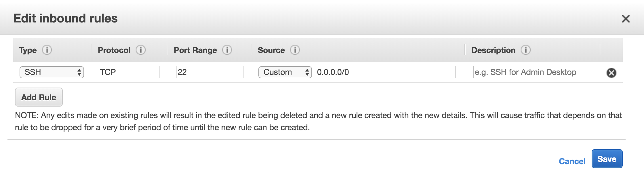Save the inbound rule changes
The image size is (644, 178).
point(607,159)
